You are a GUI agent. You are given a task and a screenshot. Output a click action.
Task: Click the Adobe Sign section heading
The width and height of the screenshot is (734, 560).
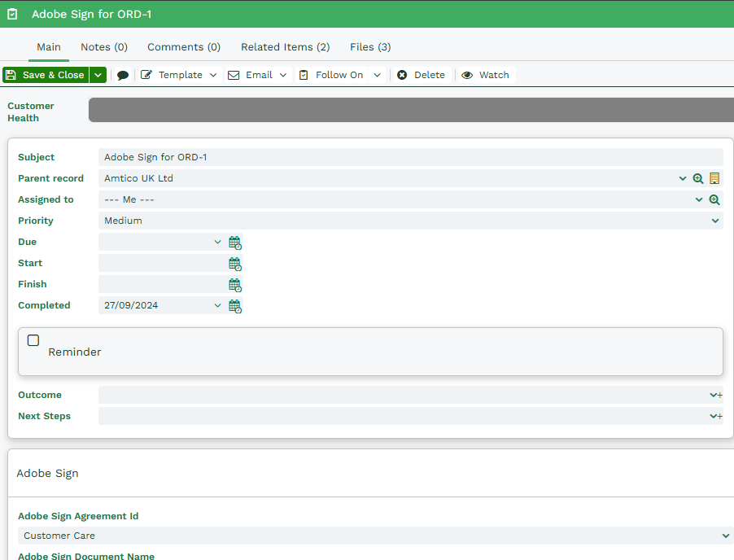(x=47, y=474)
